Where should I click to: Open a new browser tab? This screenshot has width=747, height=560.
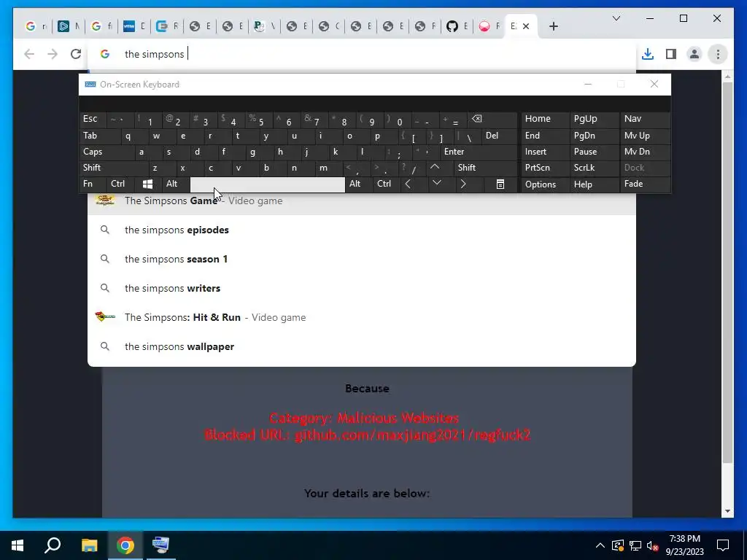pyautogui.click(x=553, y=27)
